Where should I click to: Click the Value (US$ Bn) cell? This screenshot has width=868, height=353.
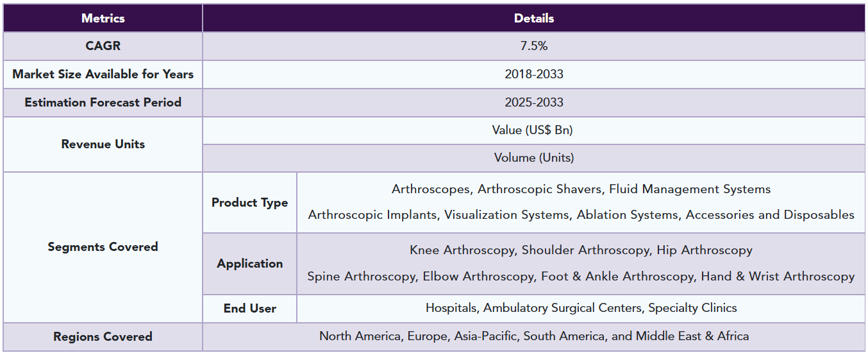coord(534,130)
